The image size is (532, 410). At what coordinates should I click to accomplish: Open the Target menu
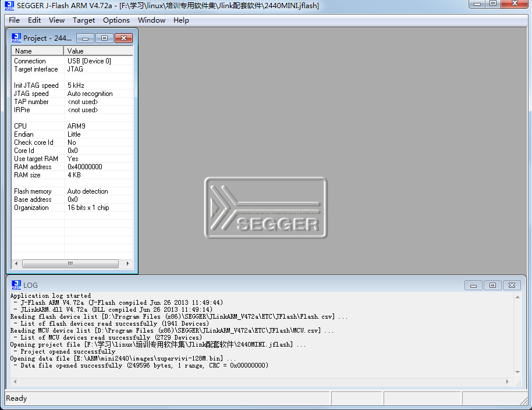(x=84, y=20)
